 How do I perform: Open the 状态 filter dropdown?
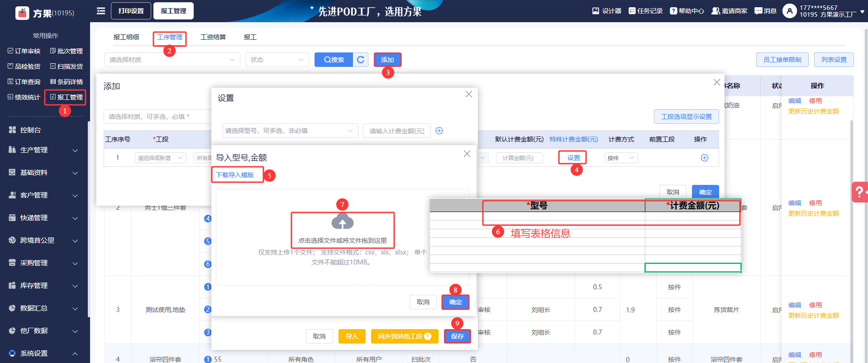(x=277, y=60)
